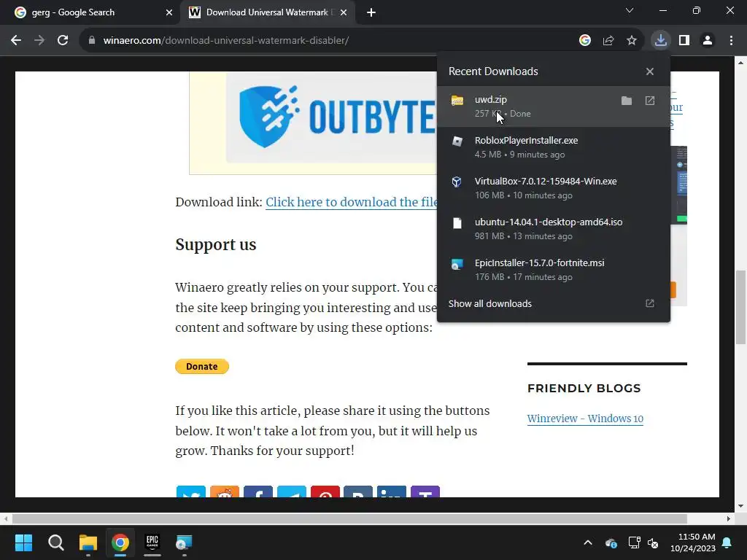The width and height of the screenshot is (747, 560).
Task: Click the Chrome taskbar icon
Action: 120,542
